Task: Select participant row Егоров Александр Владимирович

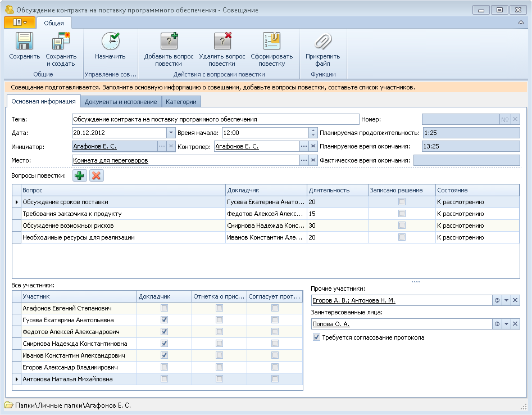Action: tap(157, 367)
